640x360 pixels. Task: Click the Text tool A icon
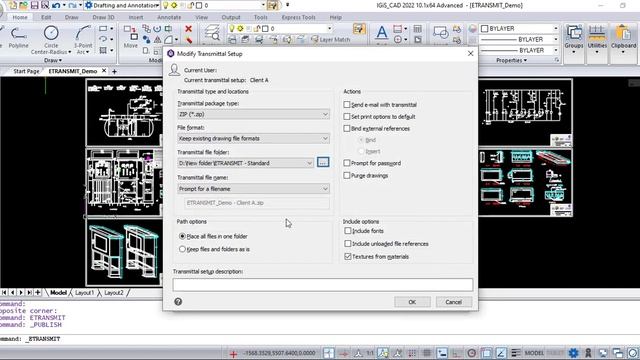[x=382, y=33]
